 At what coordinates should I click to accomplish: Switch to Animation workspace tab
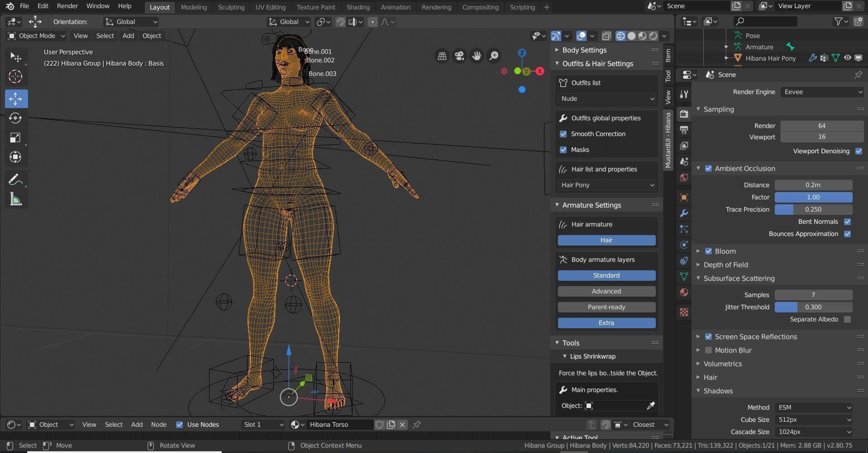point(396,7)
